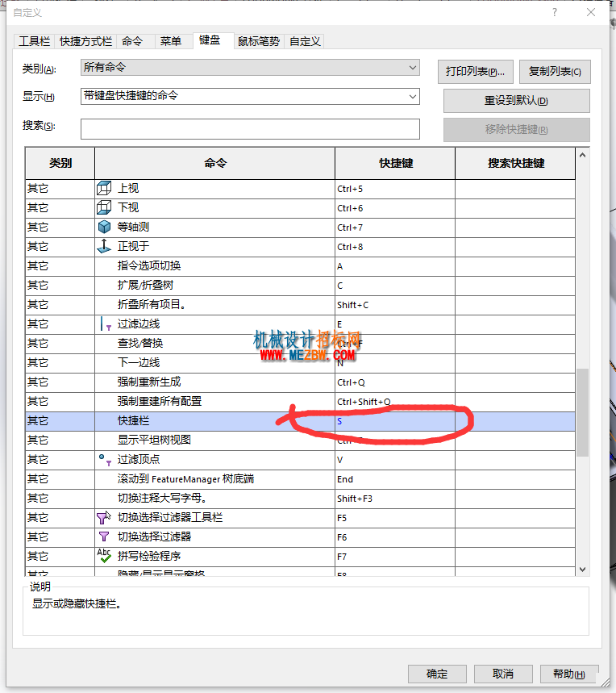This screenshot has height=693, width=616.
Task: Click the 过滤顶点 filter vertices icon
Action: 105,460
